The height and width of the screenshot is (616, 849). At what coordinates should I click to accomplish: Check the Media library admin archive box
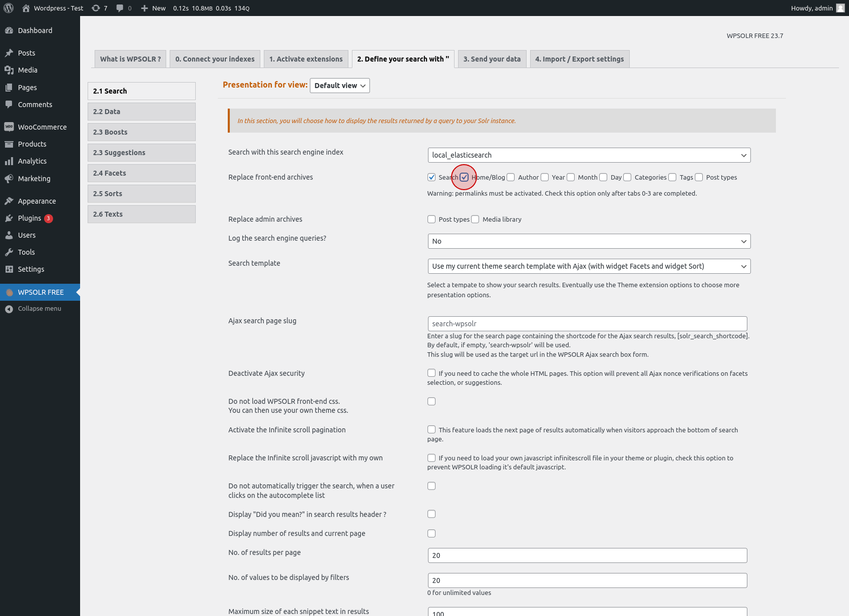pyautogui.click(x=475, y=219)
